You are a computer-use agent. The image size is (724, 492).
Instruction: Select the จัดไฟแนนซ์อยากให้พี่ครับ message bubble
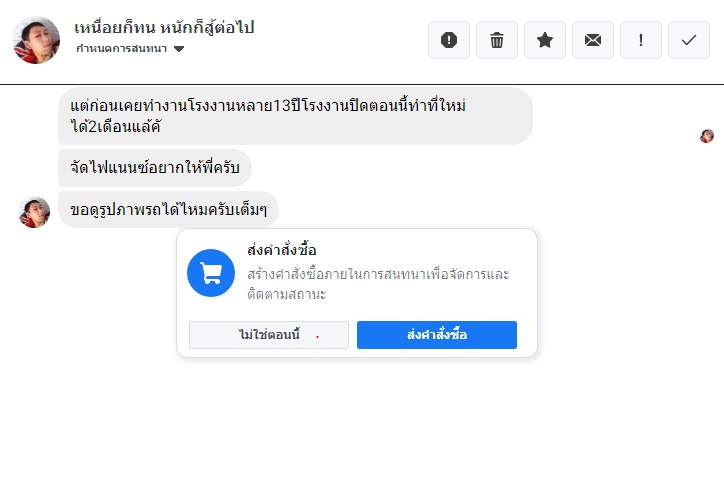155,168
